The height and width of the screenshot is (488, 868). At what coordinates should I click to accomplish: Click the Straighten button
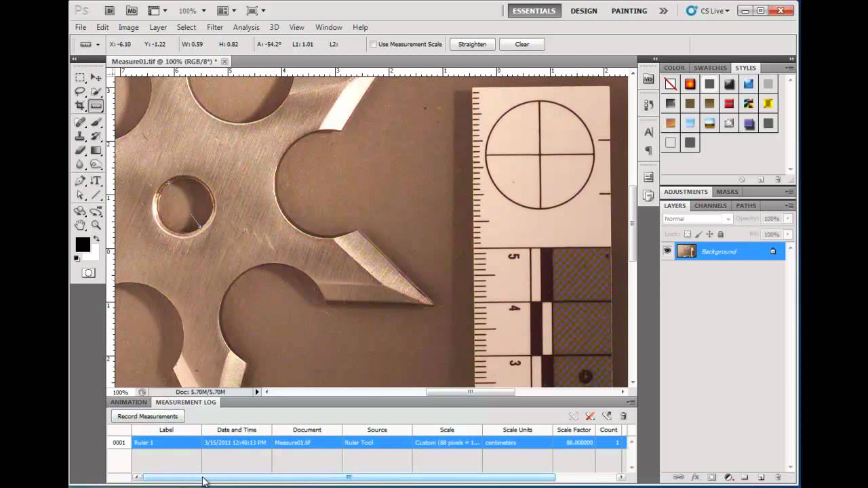click(x=472, y=44)
